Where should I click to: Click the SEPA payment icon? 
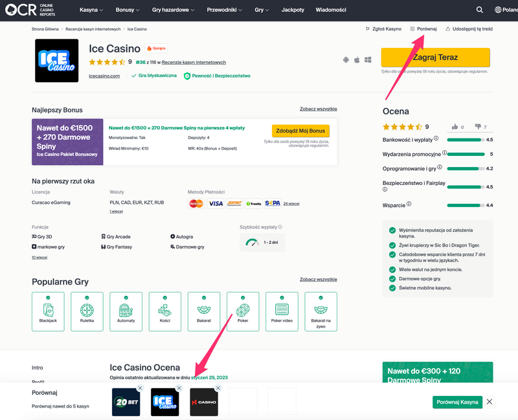(x=273, y=203)
